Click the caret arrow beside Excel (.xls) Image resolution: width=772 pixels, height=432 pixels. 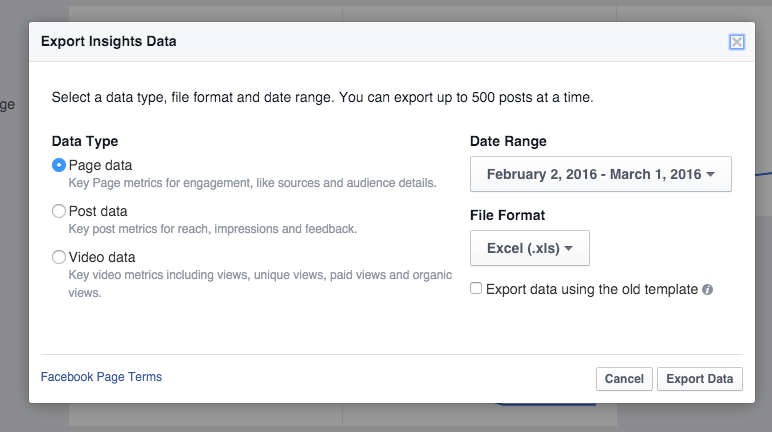569,248
